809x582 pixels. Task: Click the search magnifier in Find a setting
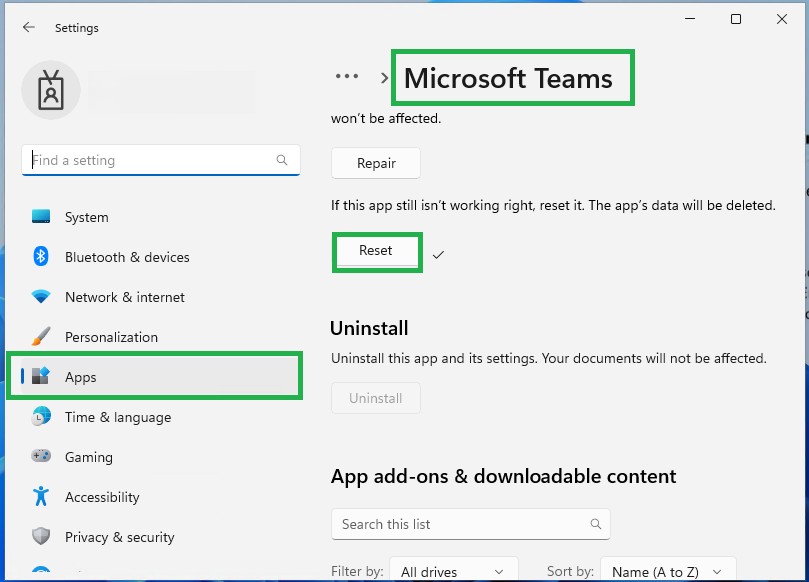tap(282, 160)
